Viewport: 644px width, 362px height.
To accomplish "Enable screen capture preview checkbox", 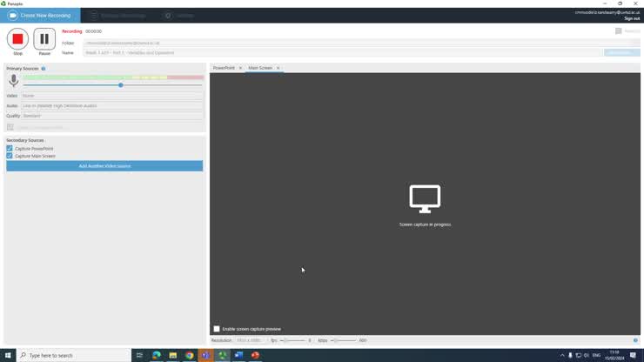I will click(217, 329).
